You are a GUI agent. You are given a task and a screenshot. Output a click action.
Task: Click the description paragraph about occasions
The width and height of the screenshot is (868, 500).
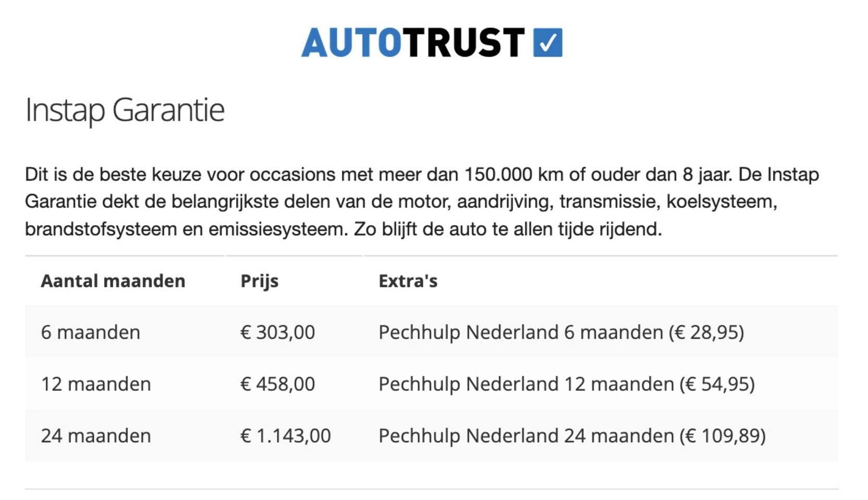point(422,202)
